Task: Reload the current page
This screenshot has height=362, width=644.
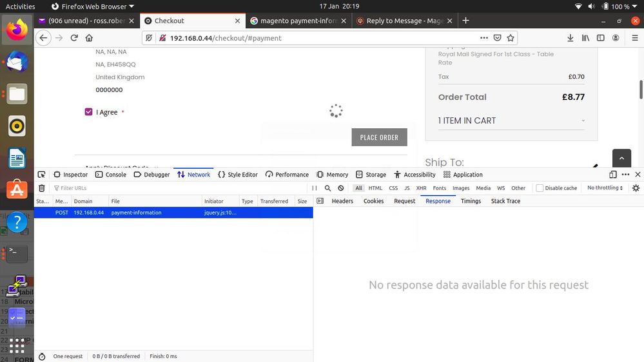Action: (74, 38)
